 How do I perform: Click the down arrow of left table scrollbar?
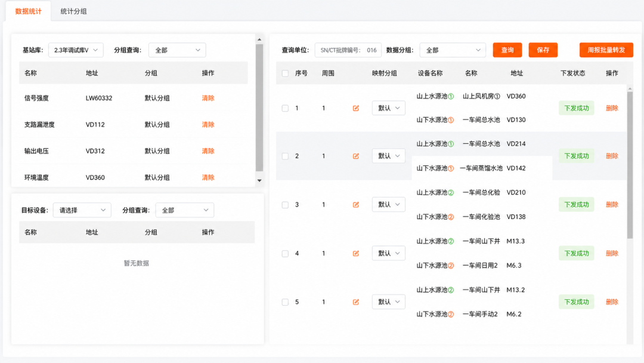pos(259,180)
